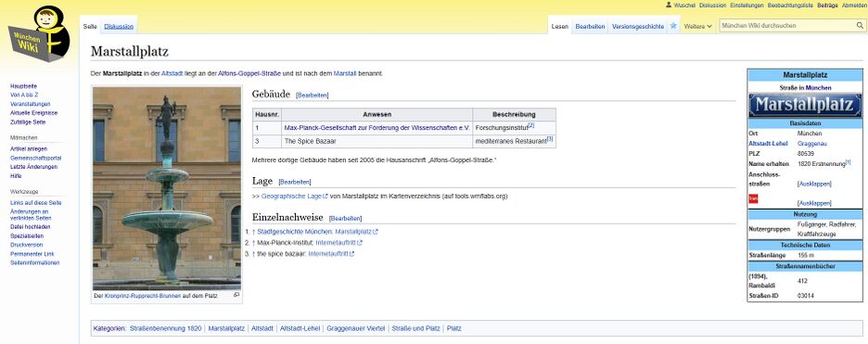Expand the tram row Ausklappen link
The width and height of the screenshot is (868, 344).
[814, 203]
